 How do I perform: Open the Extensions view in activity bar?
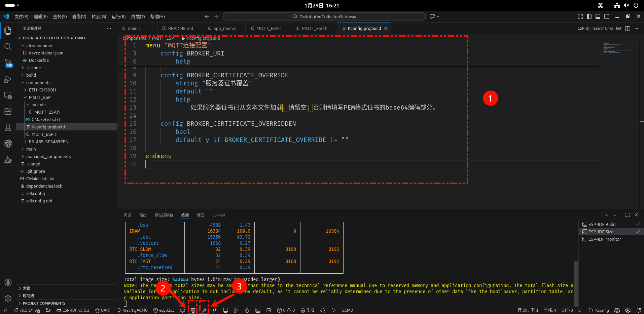(8, 111)
